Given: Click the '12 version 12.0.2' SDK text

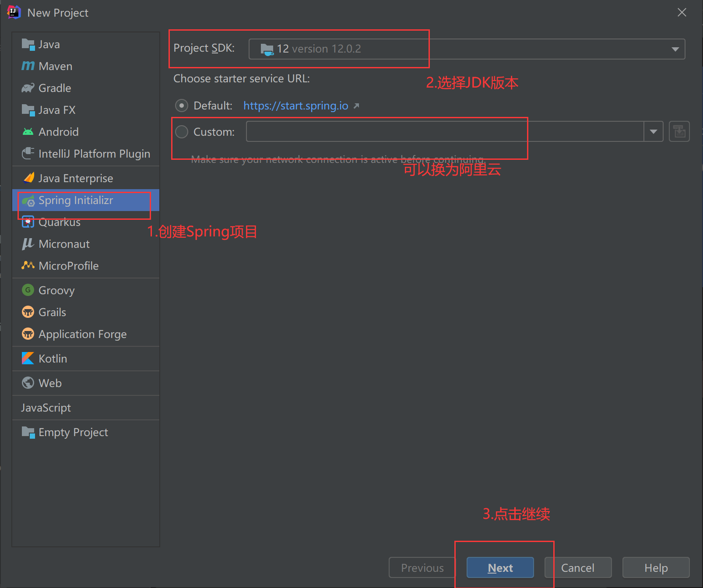Looking at the screenshot, I should pos(319,49).
